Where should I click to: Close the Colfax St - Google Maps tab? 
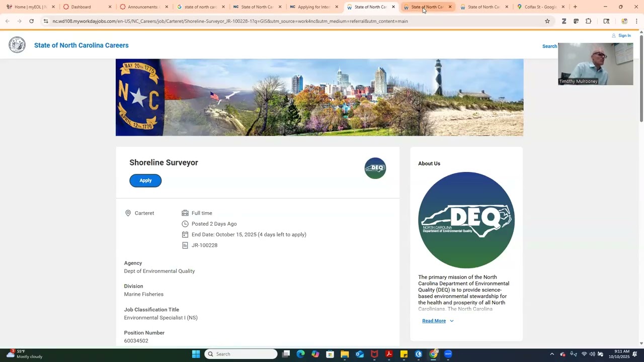(x=563, y=7)
